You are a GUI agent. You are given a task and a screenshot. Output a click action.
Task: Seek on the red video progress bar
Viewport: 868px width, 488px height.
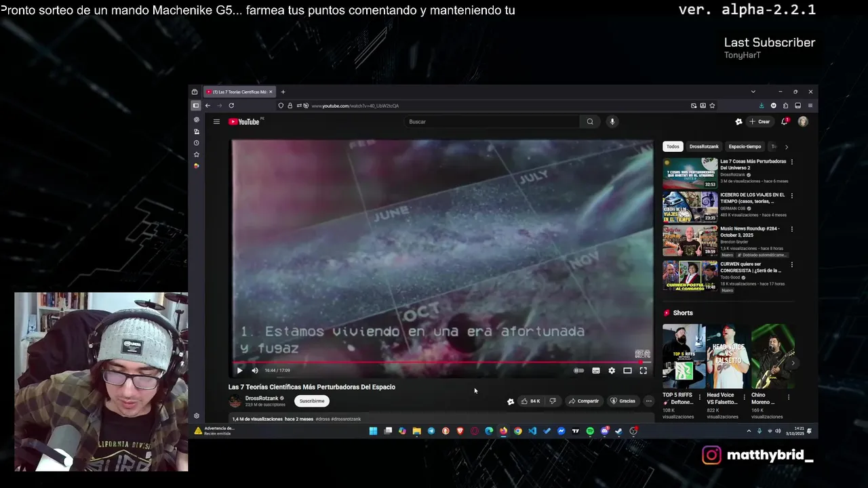pos(442,363)
